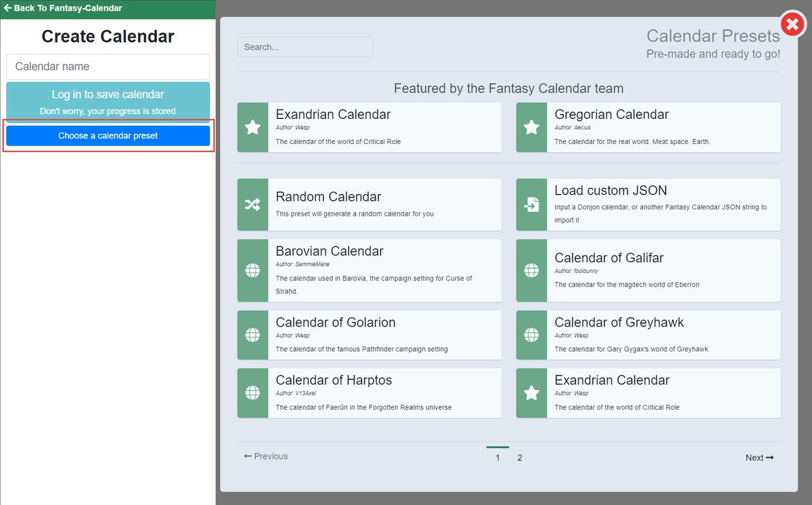Go to the Next presets page
Viewport: 812px width, 505px height.
[x=759, y=458]
